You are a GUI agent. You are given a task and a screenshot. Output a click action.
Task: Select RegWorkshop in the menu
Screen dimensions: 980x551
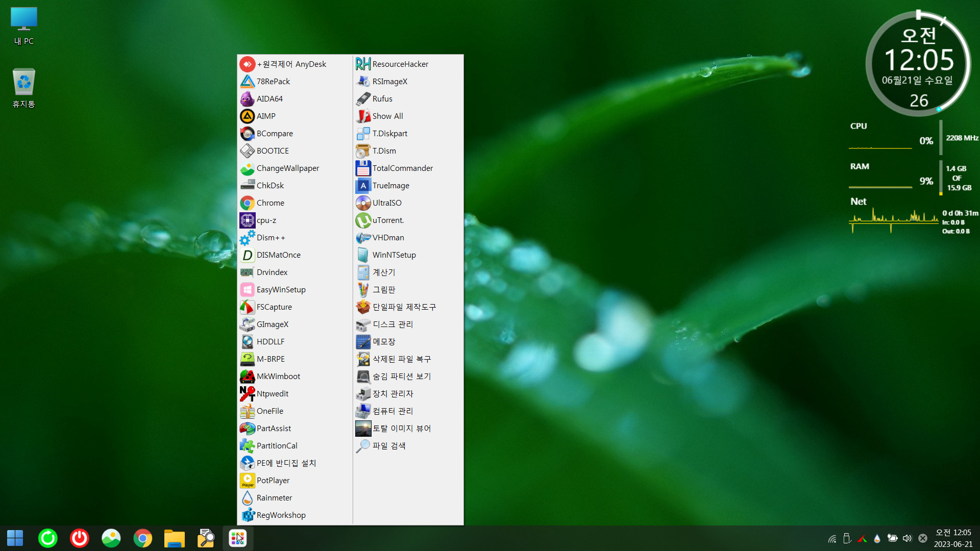[x=295, y=515]
